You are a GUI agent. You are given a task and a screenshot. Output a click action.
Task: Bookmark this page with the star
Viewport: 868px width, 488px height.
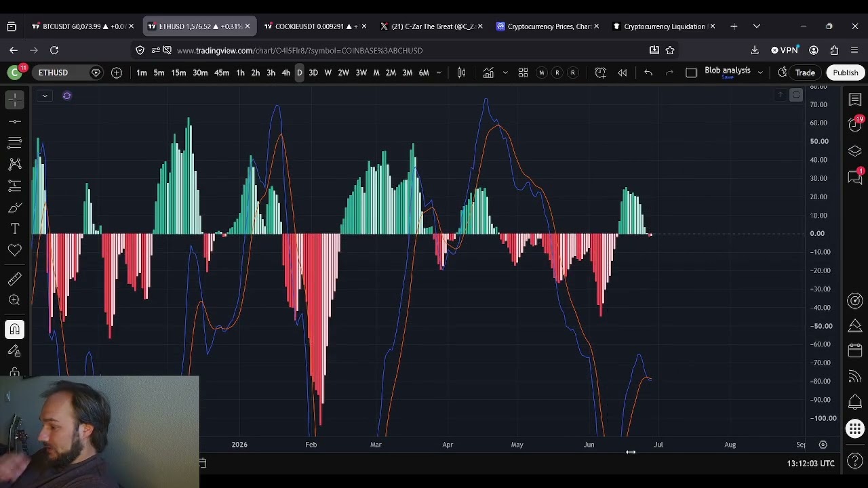pyautogui.click(x=670, y=50)
